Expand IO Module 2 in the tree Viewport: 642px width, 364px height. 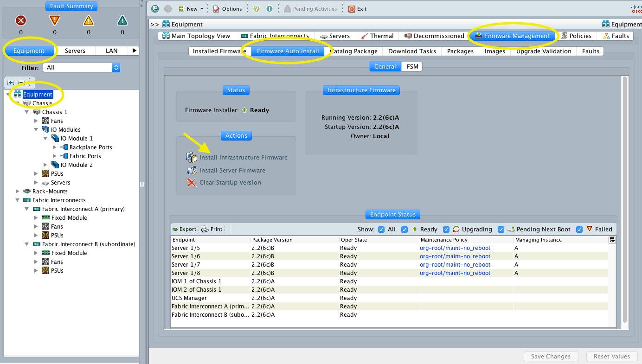coord(45,165)
